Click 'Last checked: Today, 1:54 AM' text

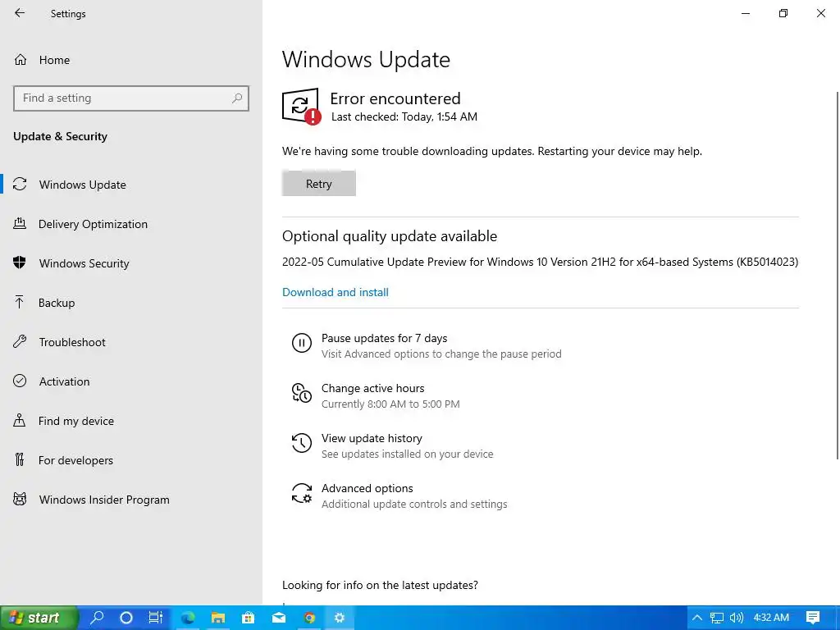[x=404, y=116]
